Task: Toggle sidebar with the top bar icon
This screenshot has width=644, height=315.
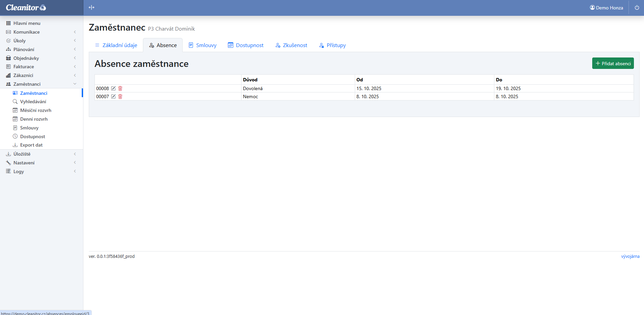Action: click(x=91, y=7)
